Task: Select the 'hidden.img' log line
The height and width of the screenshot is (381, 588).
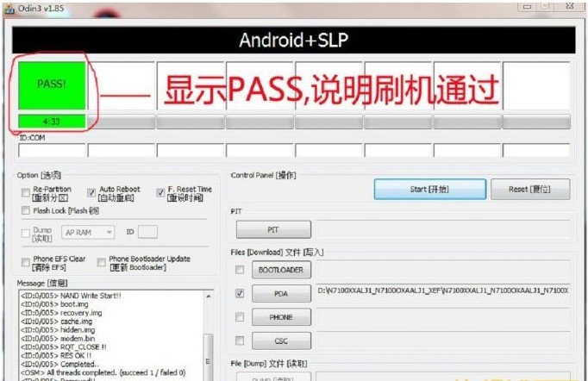Action: click(58, 329)
